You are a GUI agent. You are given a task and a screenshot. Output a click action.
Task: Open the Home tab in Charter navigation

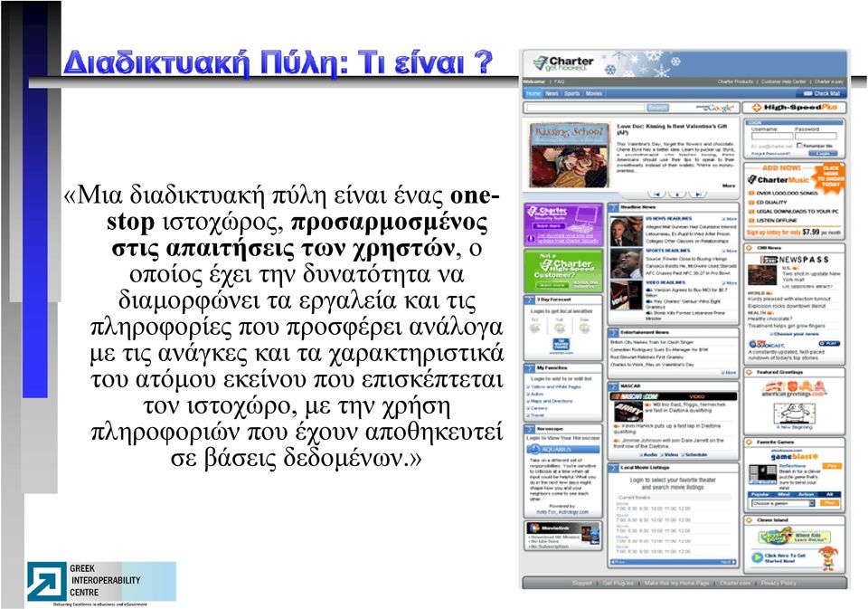[x=533, y=93]
